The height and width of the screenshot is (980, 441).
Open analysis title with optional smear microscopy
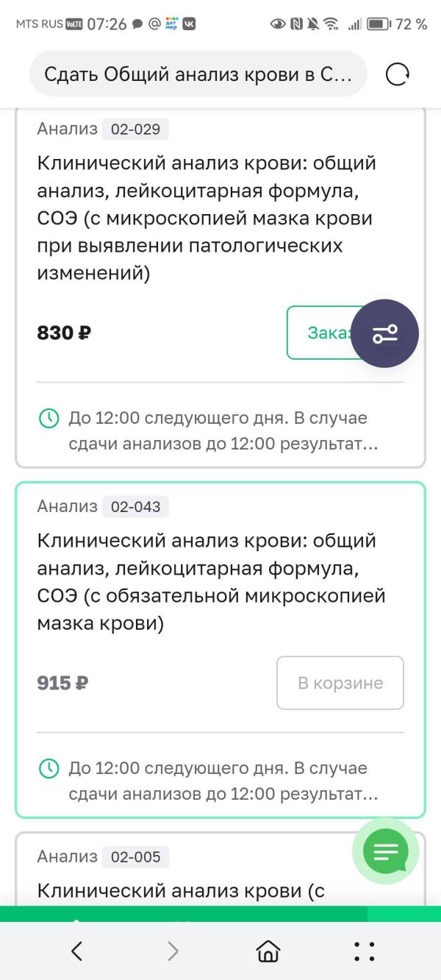click(207, 218)
